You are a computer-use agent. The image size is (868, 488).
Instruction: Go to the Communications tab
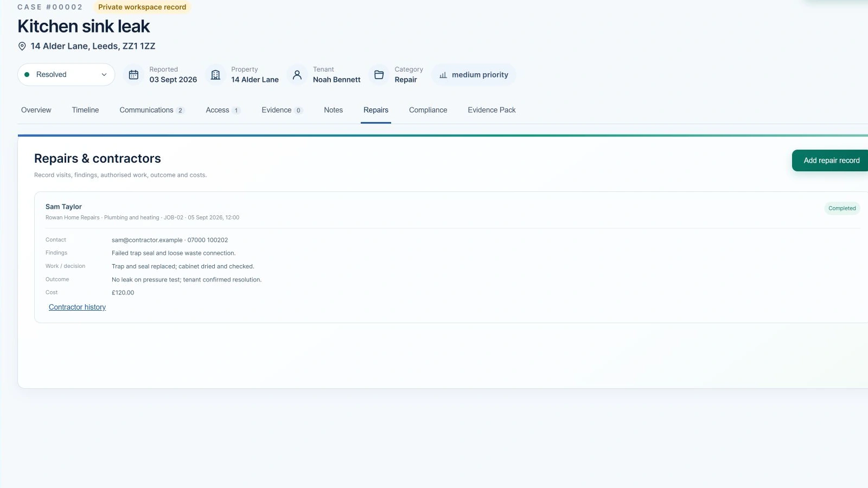point(152,110)
